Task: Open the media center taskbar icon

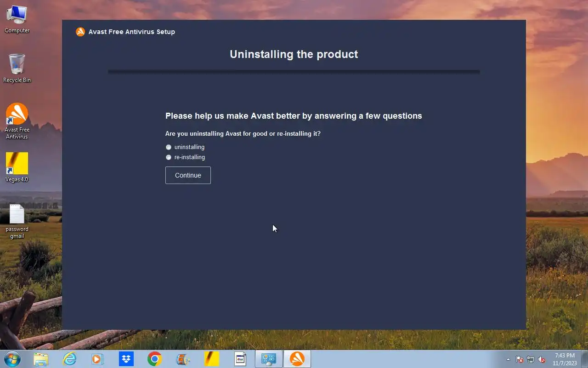Action: (183, 359)
